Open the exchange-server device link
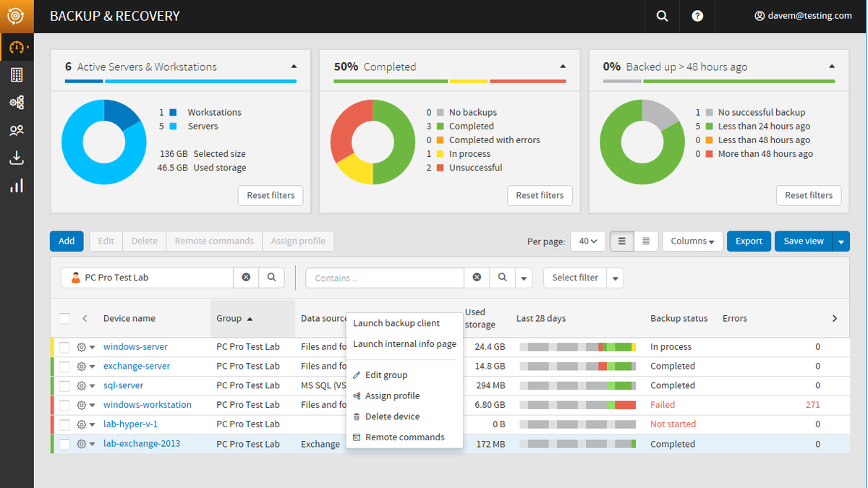 point(136,366)
